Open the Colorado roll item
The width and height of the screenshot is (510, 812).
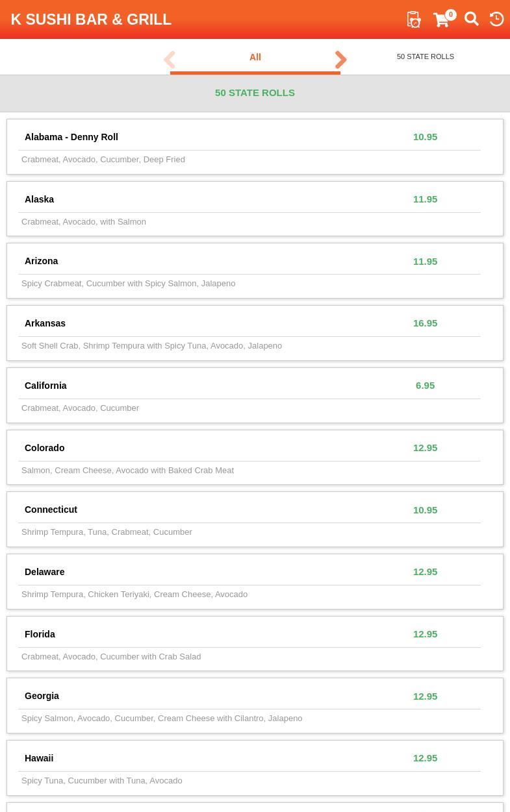45,448
